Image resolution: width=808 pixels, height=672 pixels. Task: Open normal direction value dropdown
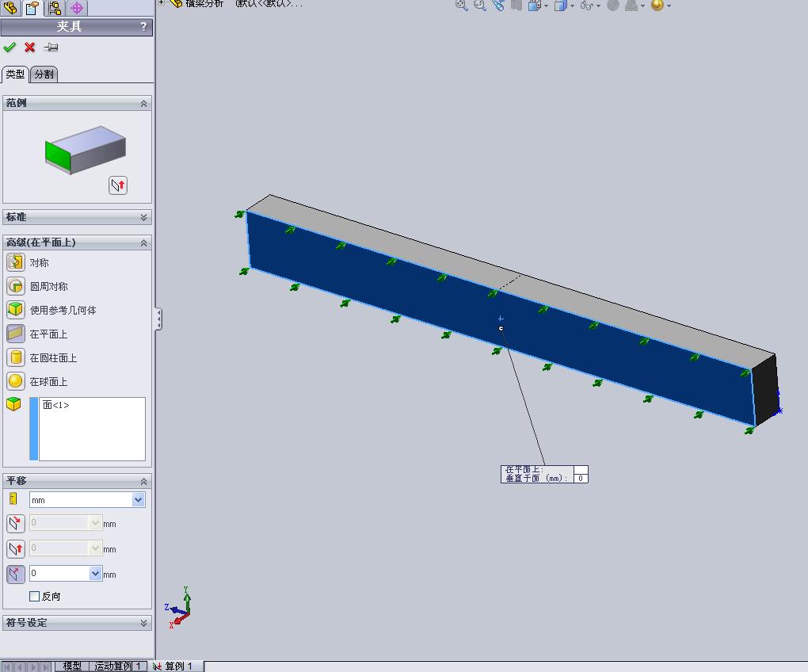(x=95, y=573)
